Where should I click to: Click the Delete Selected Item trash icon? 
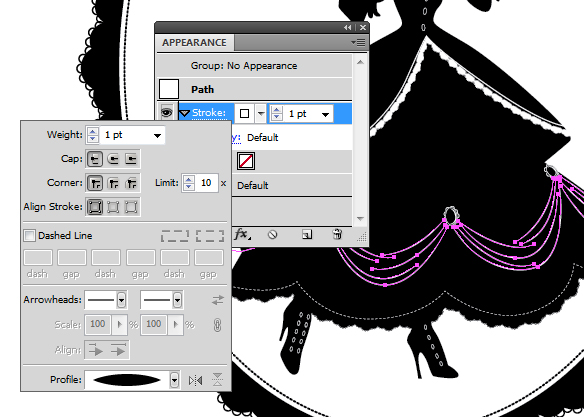point(337,234)
